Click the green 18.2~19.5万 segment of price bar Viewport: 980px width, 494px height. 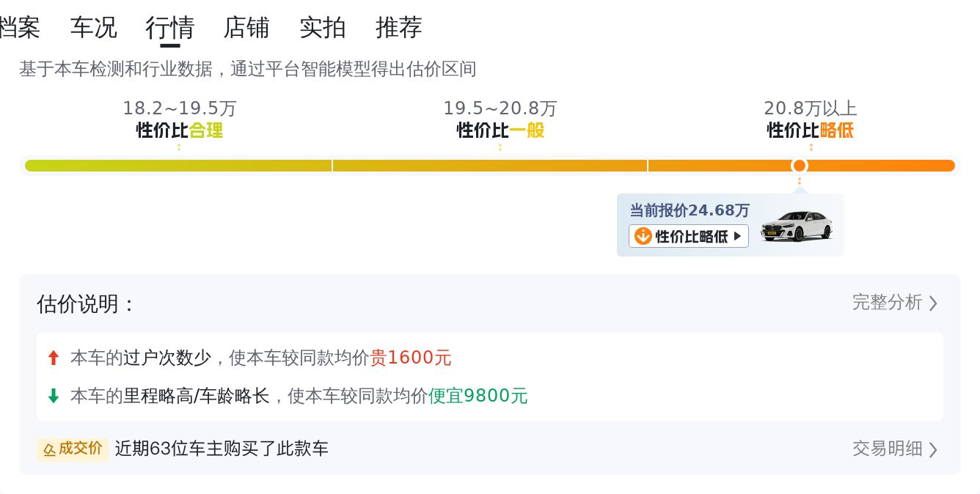click(x=178, y=166)
